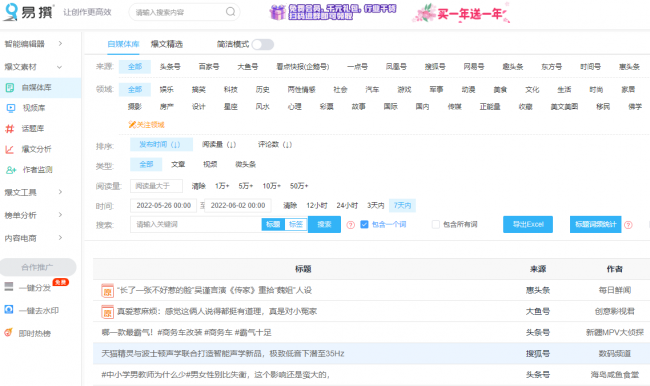Select 标题 search mode toggle

(x=273, y=224)
